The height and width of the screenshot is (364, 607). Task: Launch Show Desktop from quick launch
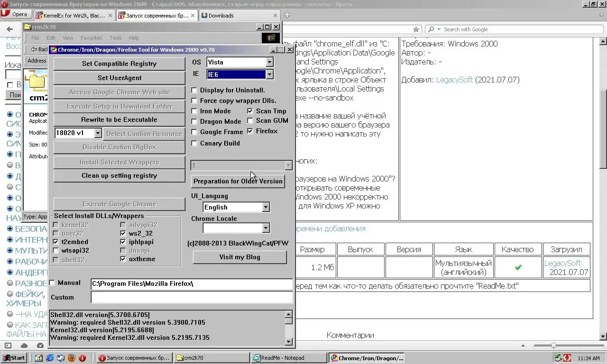[x=39, y=358]
